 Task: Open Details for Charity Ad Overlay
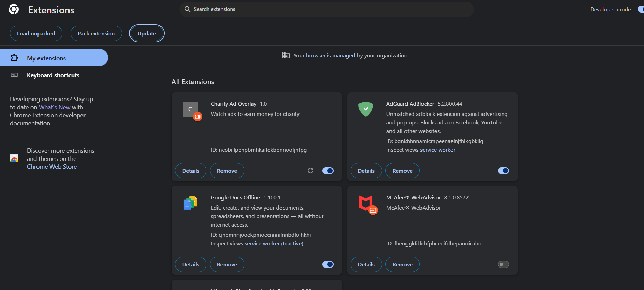[x=191, y=171]
